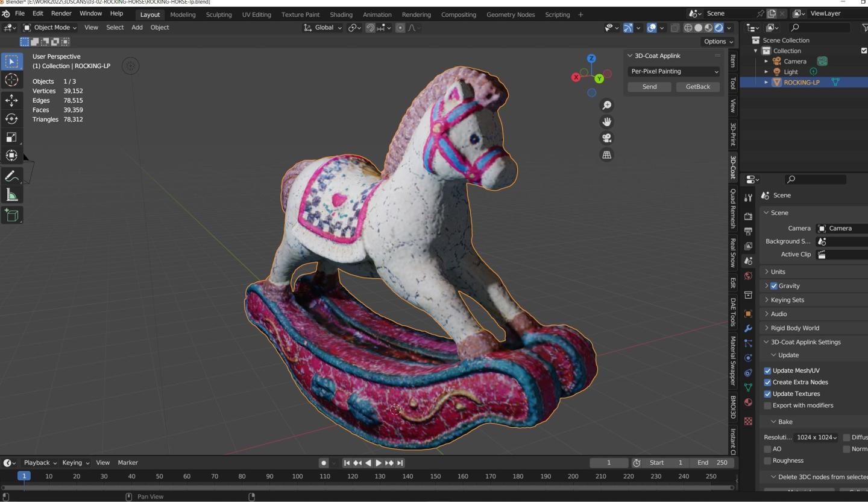Select the Measure tool
The height and width of the screenshot is (502, 868).
pyautogui.click(x=11, y=195)
